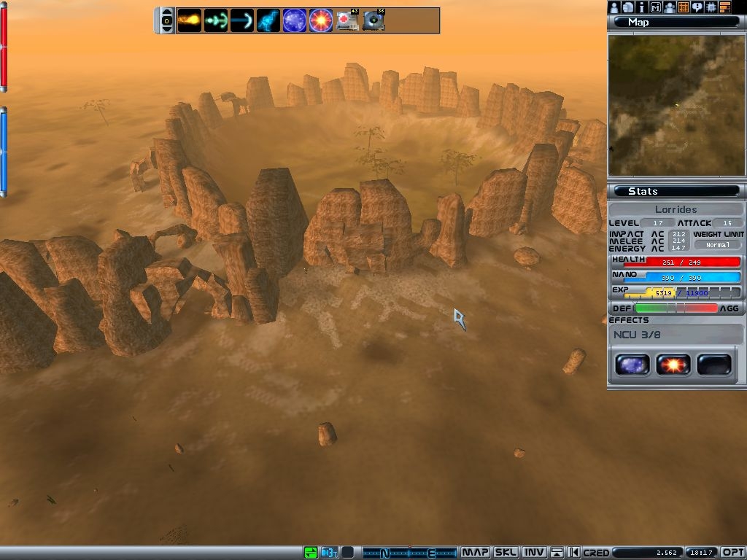Open the NCU chip panel icon
747x560 pixels.
coord(711,7)
